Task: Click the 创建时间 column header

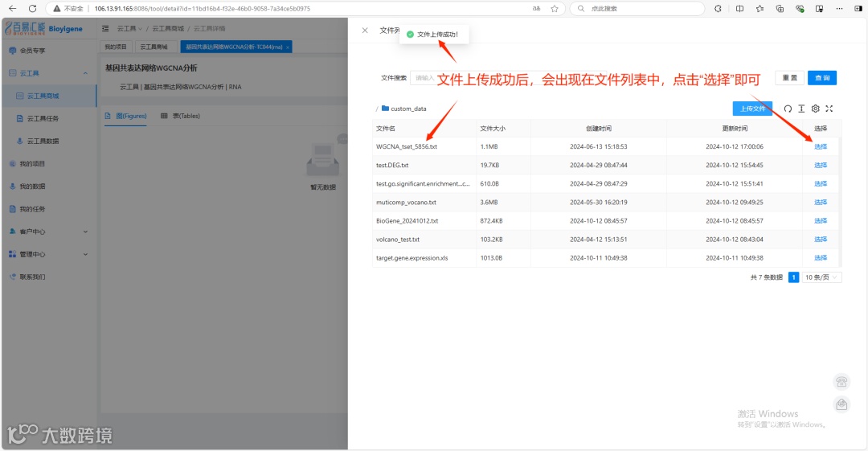Action: click(599, 128)
